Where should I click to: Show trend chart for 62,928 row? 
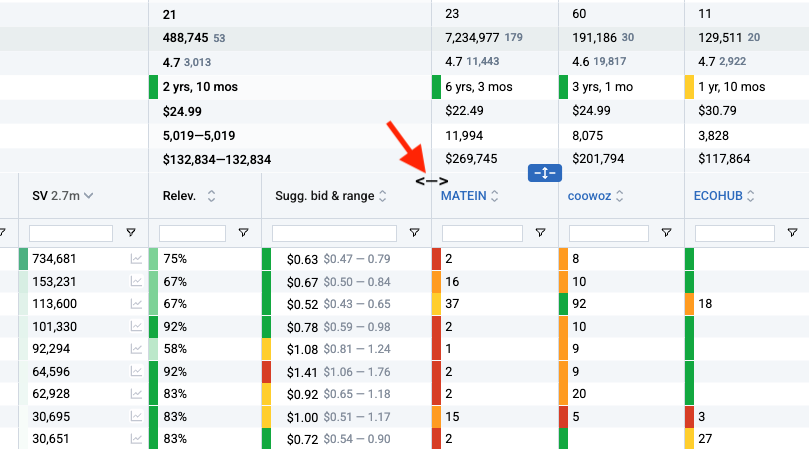point(136,394)
